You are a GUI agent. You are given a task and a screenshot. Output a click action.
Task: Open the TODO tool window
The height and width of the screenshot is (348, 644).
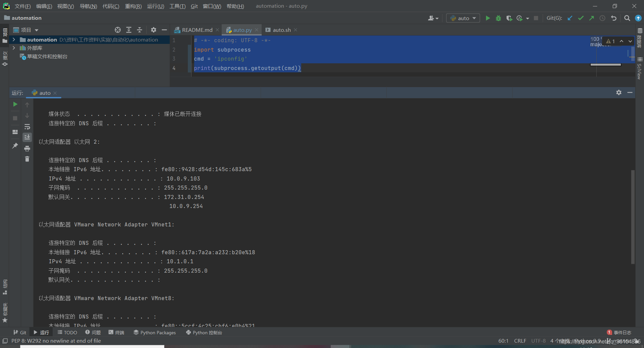[x=67, y=332]
